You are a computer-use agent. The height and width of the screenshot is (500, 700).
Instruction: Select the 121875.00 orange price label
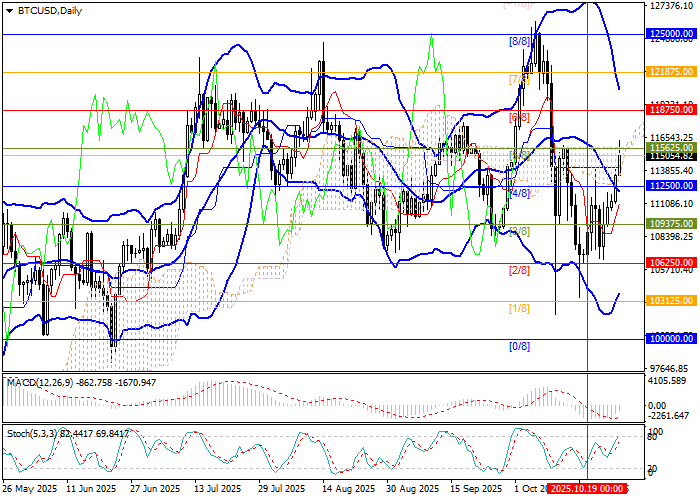pyautogui.click(x=671, y=72)
